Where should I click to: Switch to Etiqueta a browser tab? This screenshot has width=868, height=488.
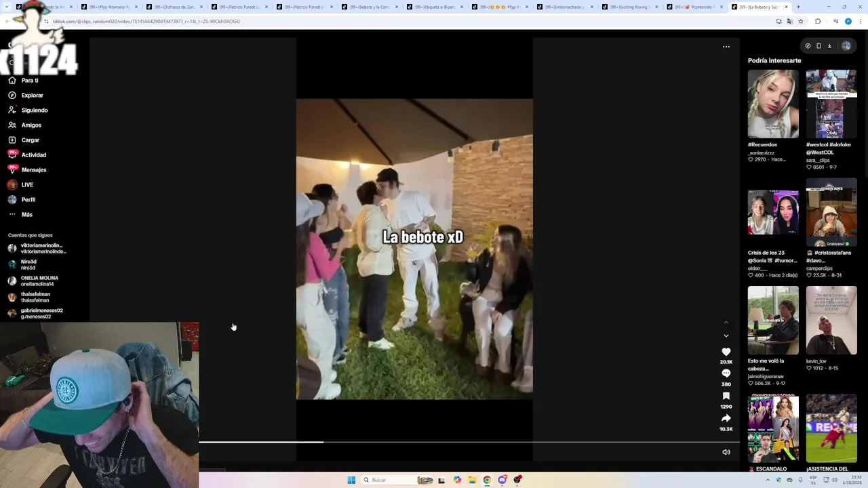click(x=435, y=7)
